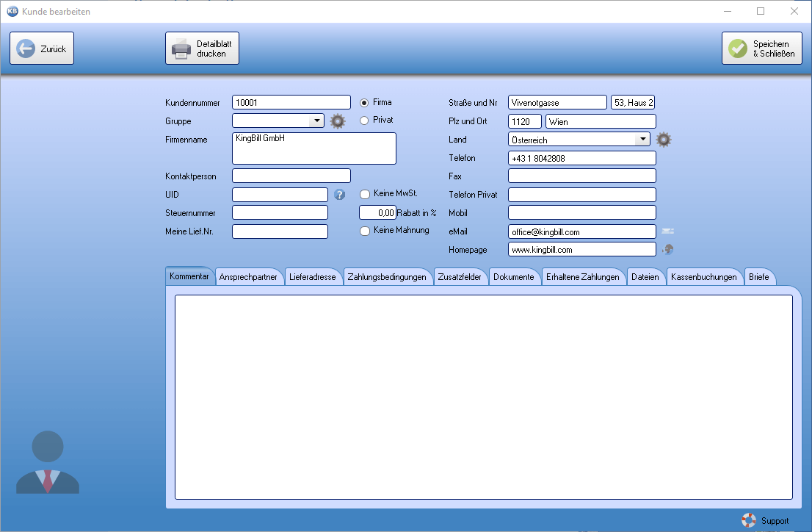Click the send email icon beside eMail field
812x532 pixels.
667,231
